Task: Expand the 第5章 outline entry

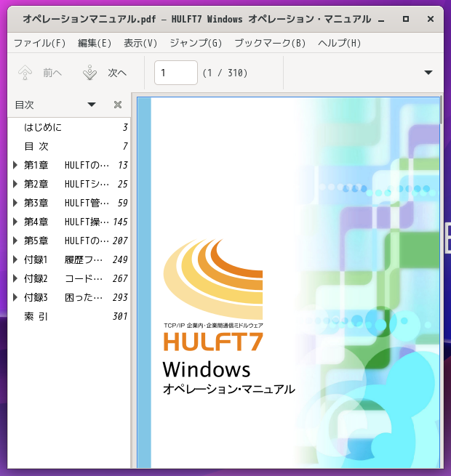Action: 15,241
